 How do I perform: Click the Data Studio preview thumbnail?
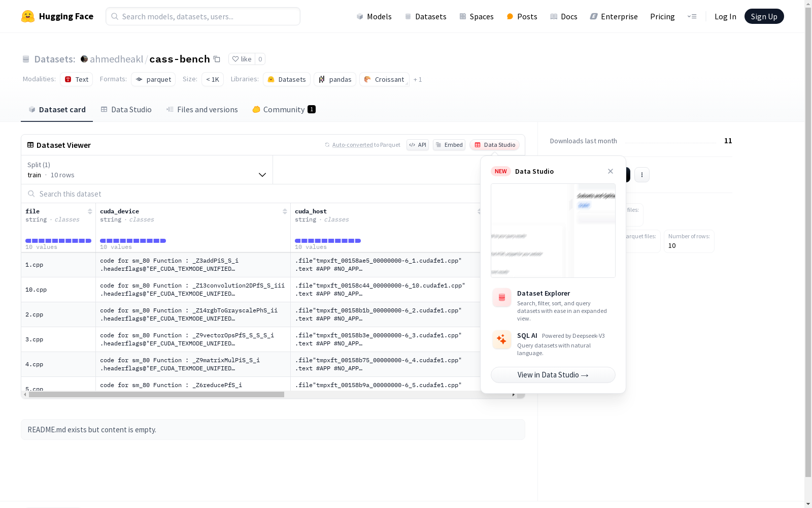point(553,231)
